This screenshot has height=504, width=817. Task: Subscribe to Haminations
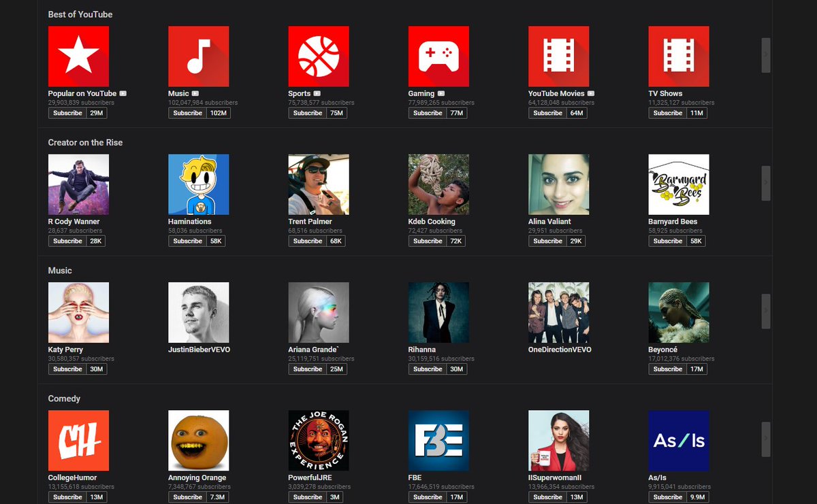(188, 241)
